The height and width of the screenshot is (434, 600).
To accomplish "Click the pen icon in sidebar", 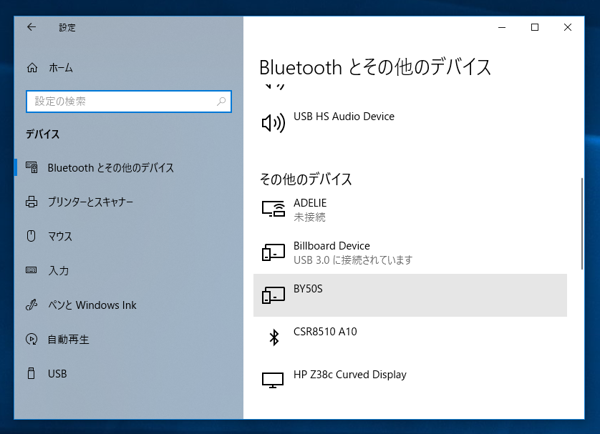I will (x=31, y=305).
